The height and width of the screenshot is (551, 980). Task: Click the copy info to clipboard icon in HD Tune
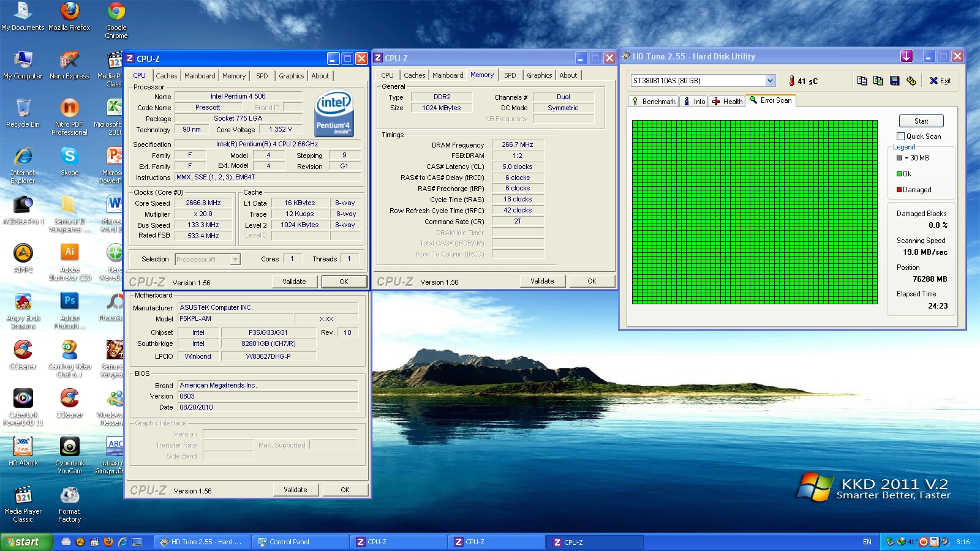pyautogui.click(x=862, y=81)
